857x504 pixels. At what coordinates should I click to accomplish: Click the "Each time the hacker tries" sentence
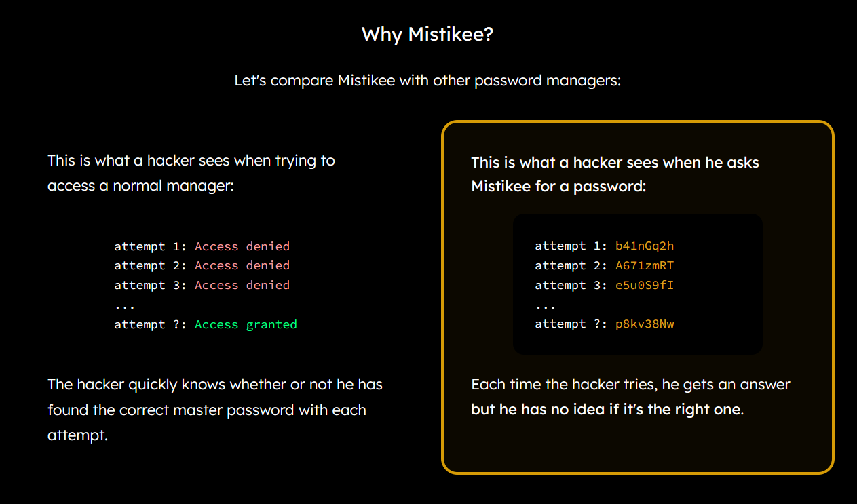[630, 385]
